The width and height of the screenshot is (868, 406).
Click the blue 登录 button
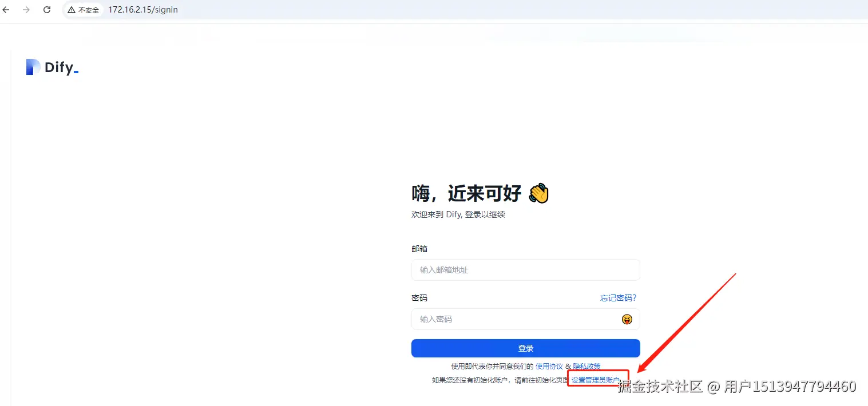coord(525,348)
